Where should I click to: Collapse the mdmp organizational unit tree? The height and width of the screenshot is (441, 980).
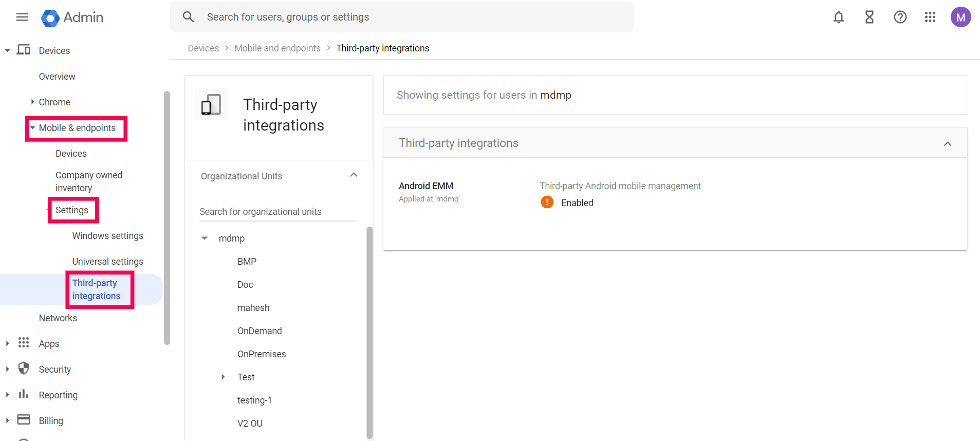pos(205,238)
